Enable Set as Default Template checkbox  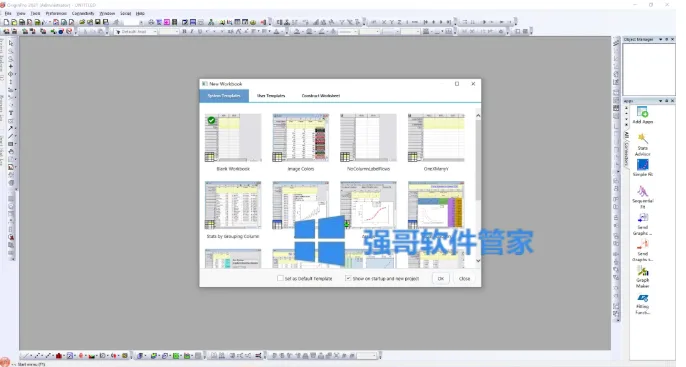click(x=280, y=278)
